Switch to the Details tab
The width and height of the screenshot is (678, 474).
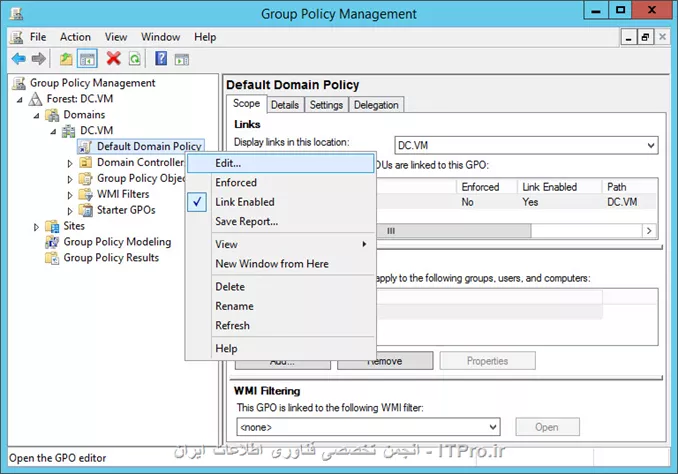[x=285, y=105]
